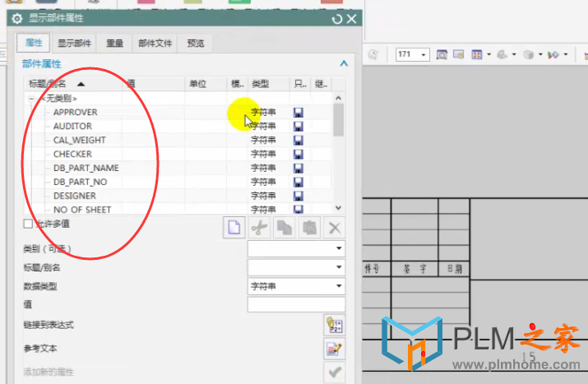The image size is (588, 384).
Task: Open the 类别（可选）dropdown
Action: (296, 248)
